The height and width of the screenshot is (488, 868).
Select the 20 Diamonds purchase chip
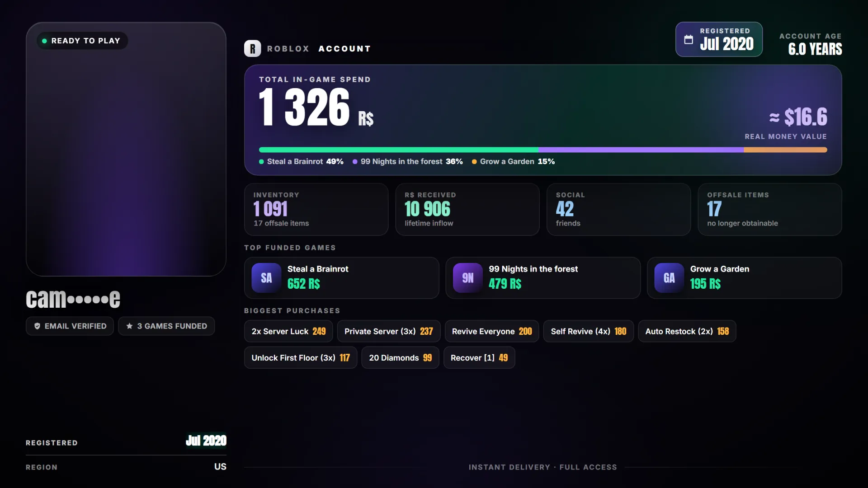[400, 357]
